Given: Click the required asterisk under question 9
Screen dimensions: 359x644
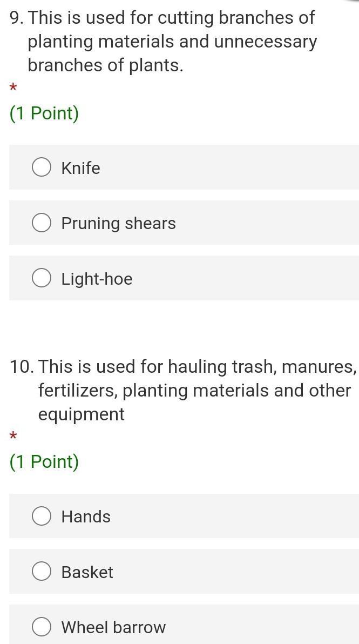Looking at the screenshot, I should [x=13, y=88].
